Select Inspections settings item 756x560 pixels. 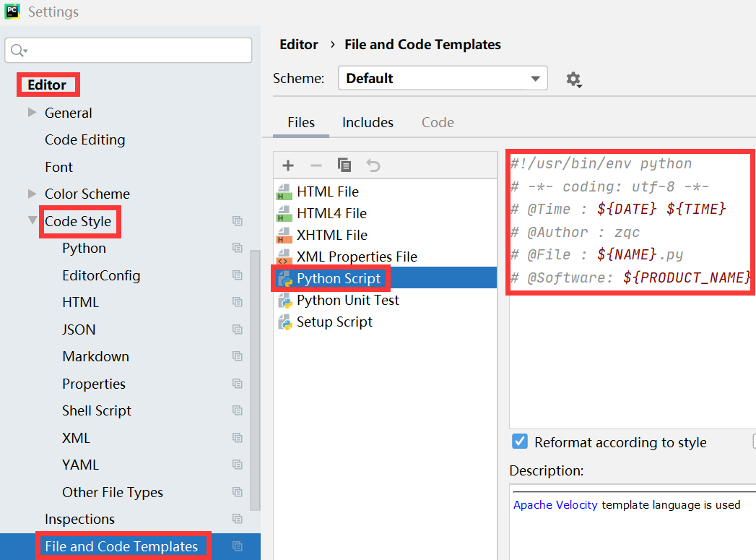pos(79,520)
